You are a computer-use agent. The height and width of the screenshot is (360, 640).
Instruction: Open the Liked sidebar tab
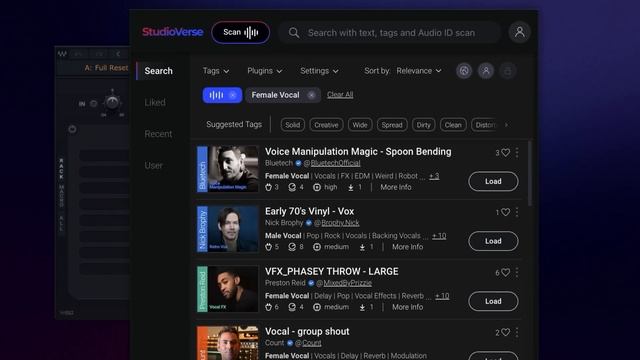pyautogui.click(x=155, y=102)
